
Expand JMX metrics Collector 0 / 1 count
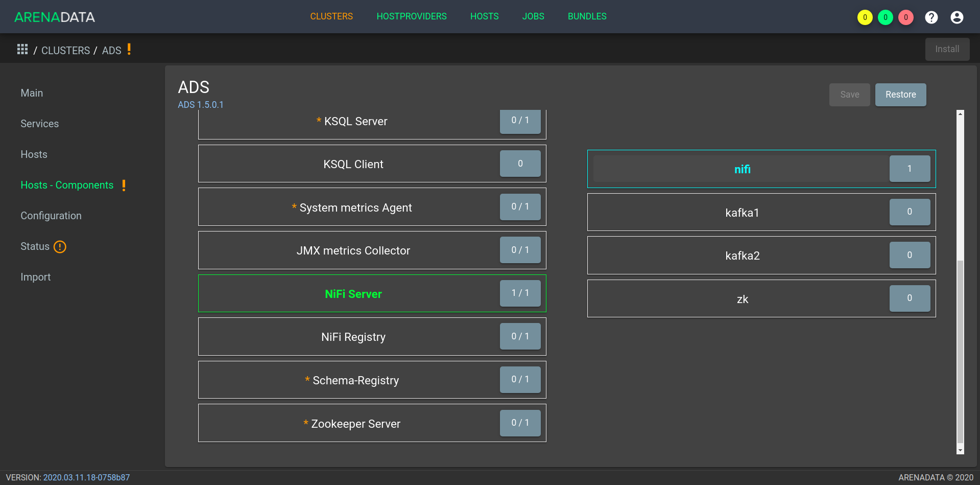(520, 250)
